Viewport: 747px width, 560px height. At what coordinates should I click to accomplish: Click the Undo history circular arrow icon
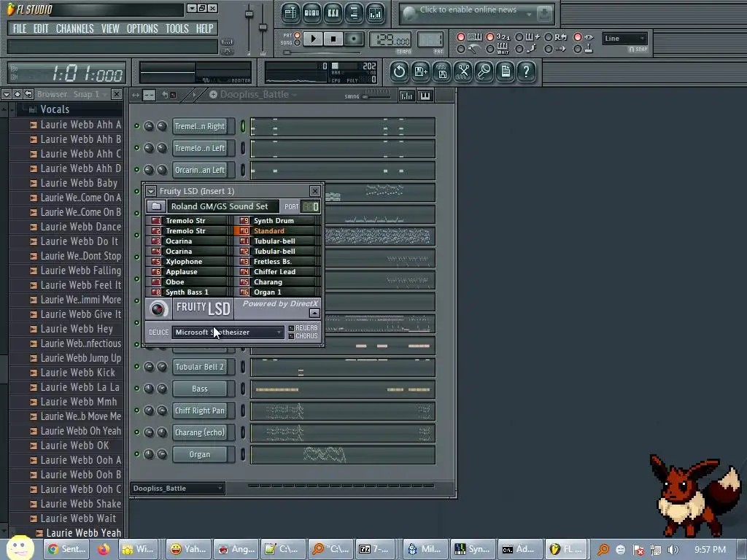[x=399, y=72]
